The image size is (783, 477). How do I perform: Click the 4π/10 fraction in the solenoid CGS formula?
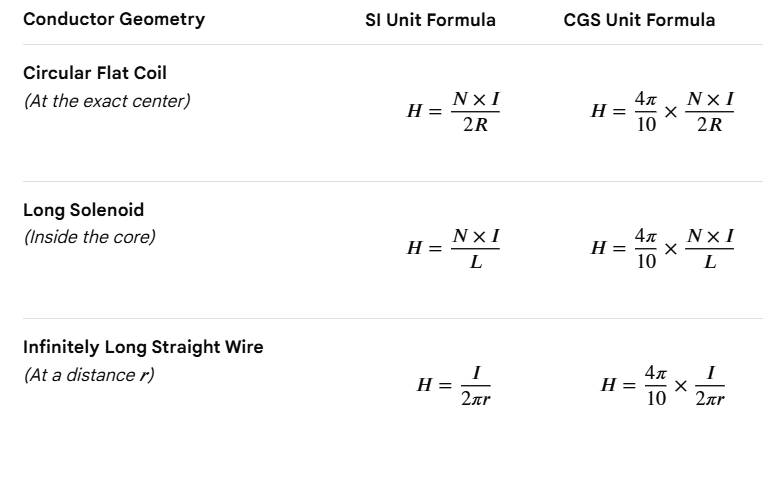[646, 248]
